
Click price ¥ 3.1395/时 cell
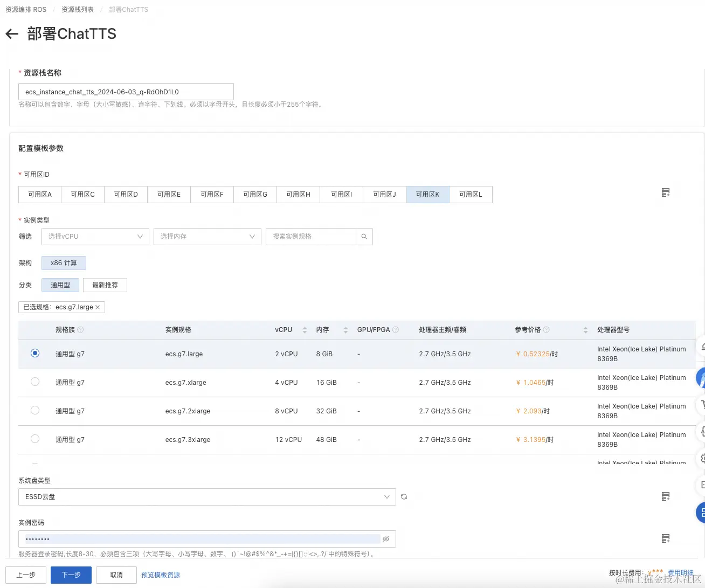535,440
